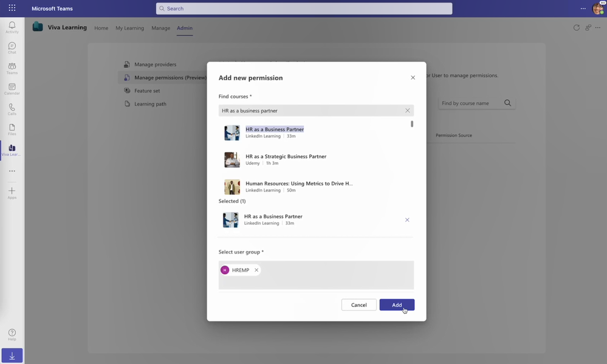Open the user profile avatar

[598, 9]
